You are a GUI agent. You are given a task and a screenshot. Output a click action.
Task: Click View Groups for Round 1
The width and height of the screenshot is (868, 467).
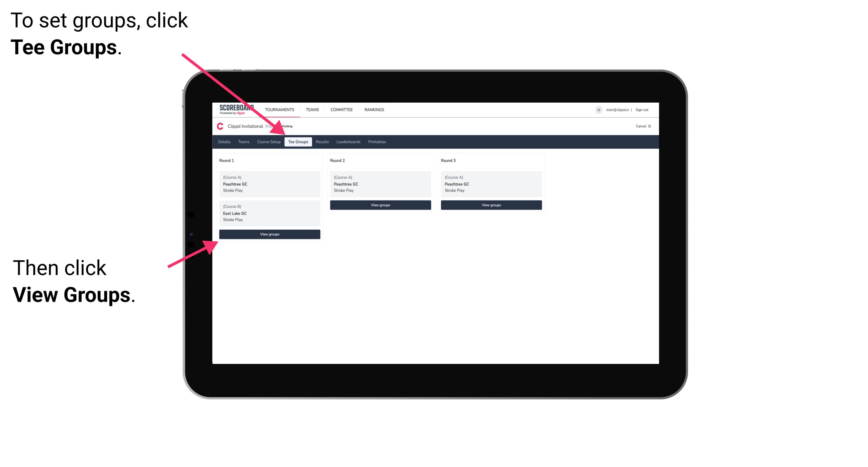(269, 235)
